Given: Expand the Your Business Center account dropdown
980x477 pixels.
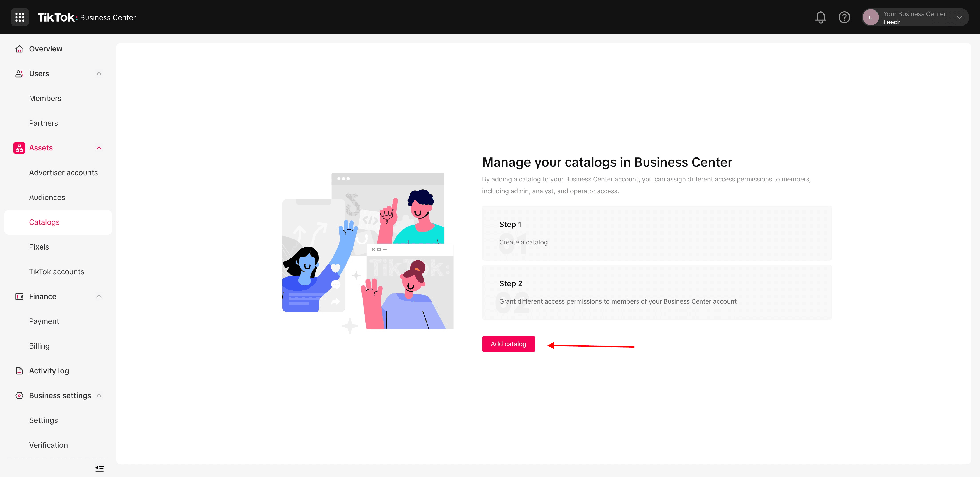Looking at the screenshot, I should pyautogui.click(x=960, y=17).
